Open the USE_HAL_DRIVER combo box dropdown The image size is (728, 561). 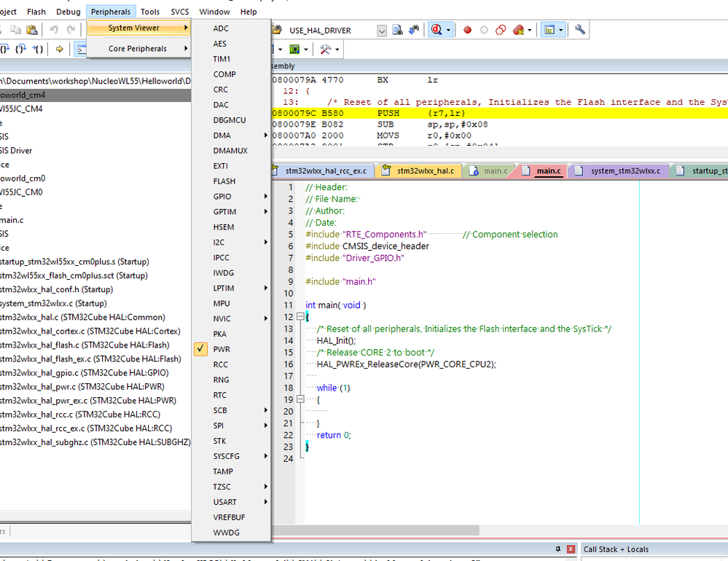point(382,30)
